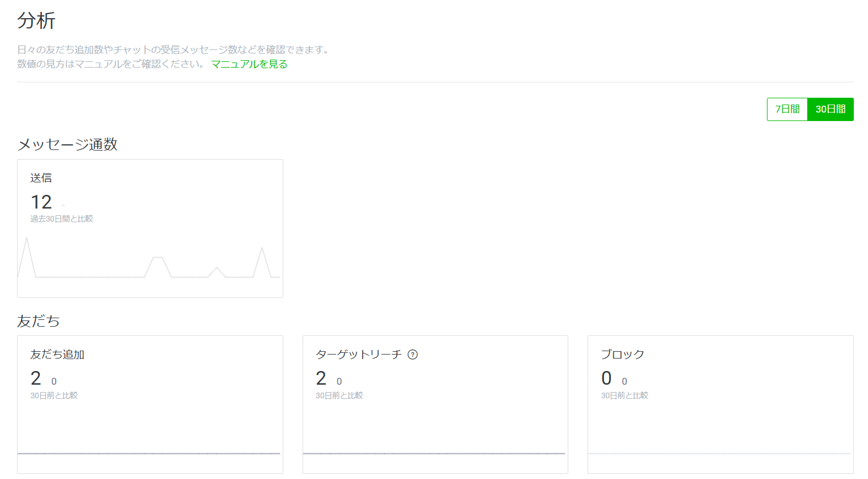The image size is (868, 479).
Task: Click the sent message count 12
Action: [41, 202]
